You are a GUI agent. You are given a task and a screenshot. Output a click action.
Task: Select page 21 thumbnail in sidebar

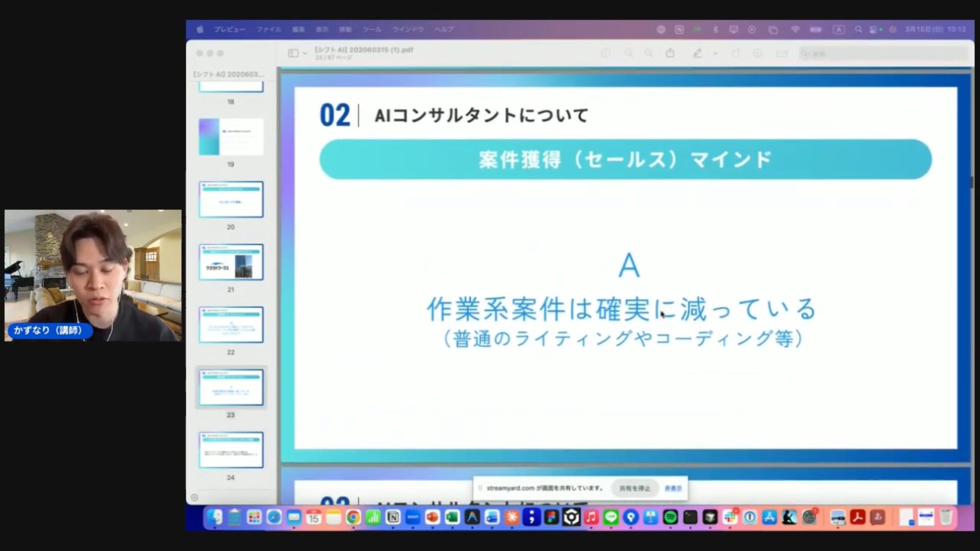coord(231,262)
